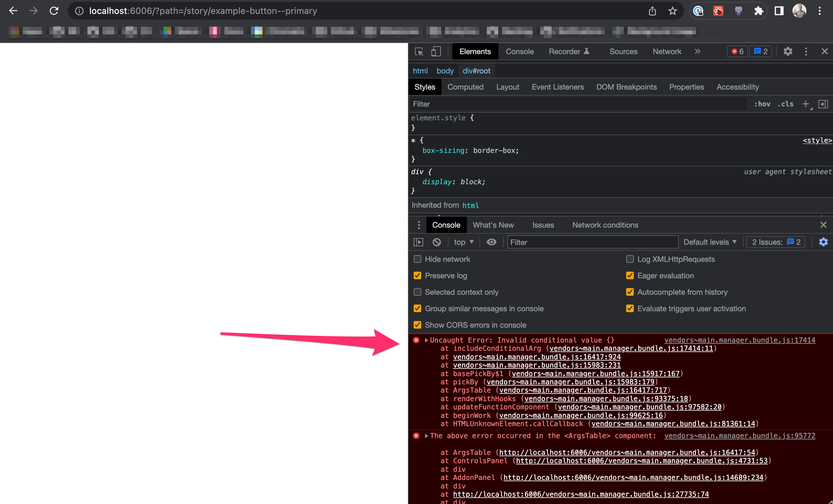Viewport: 833px width, 504px height.
Task: Toggle the device toolbar emulation icon
Action: coord(436,51)
